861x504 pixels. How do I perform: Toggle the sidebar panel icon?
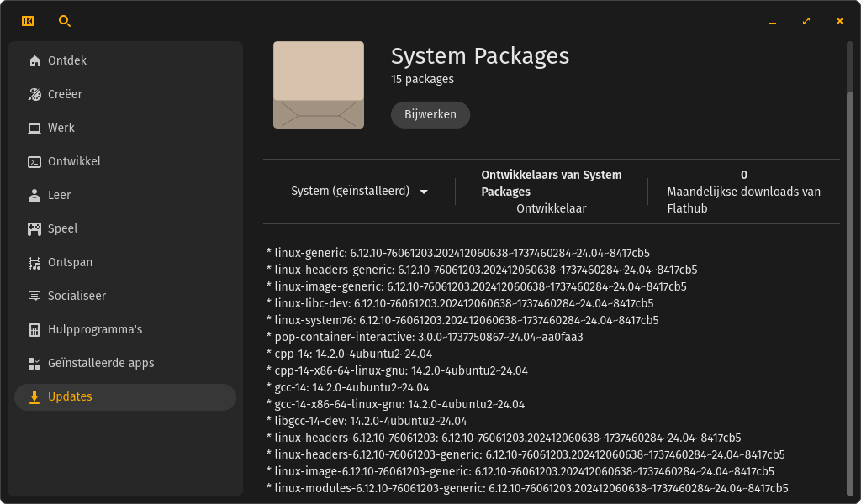click(28, 21)
